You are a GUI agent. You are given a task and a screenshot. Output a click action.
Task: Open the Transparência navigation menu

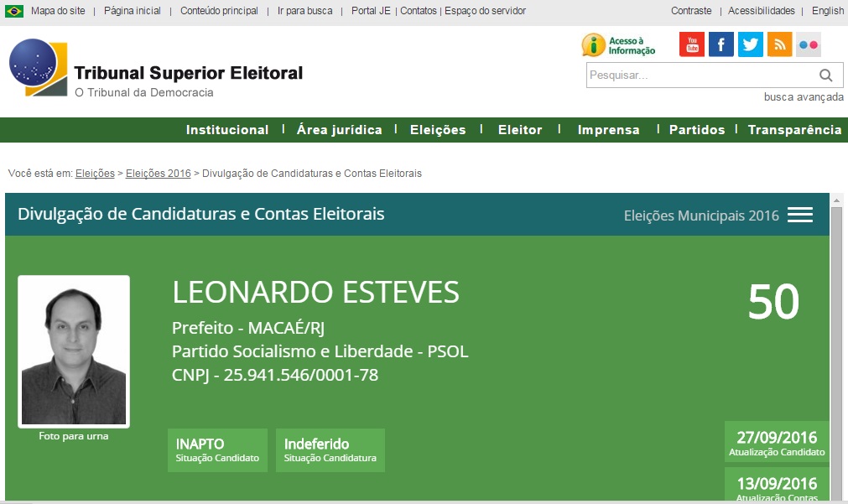(x=794, y=130)
